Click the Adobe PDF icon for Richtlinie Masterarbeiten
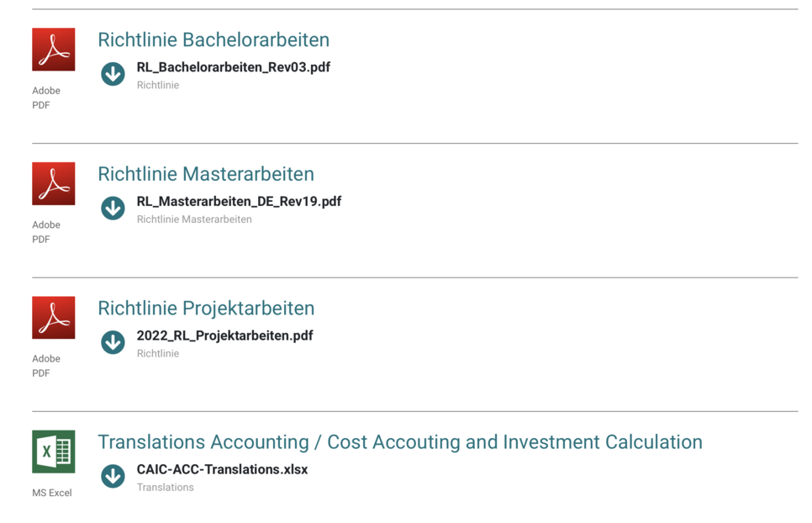Screen dimensions: 812x523 (x=53, y=183)
